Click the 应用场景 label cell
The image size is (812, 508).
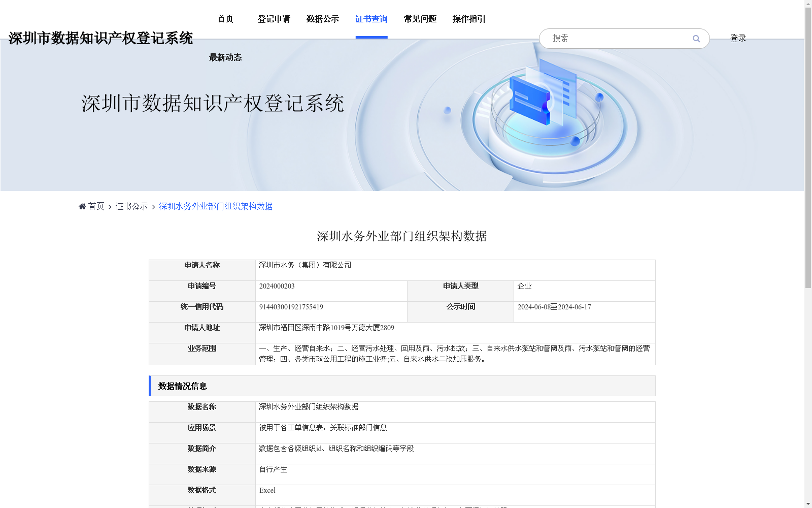[x=202, y=433]
